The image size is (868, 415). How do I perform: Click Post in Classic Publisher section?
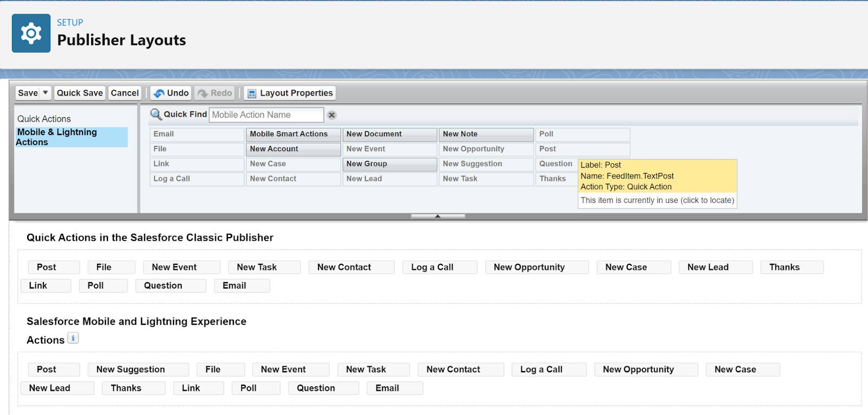coord(54,267)
